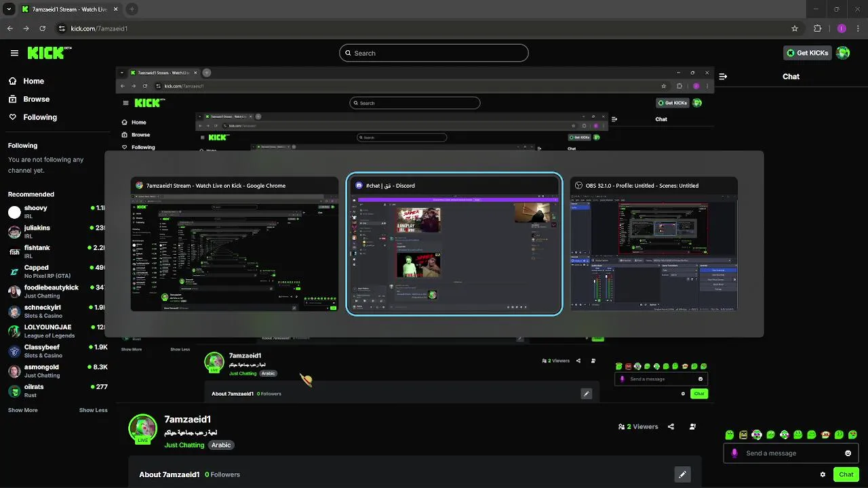This screenshot has width=868, height=488.
Task: Click the browser forward arrow
Action: [x=26, y=28]
